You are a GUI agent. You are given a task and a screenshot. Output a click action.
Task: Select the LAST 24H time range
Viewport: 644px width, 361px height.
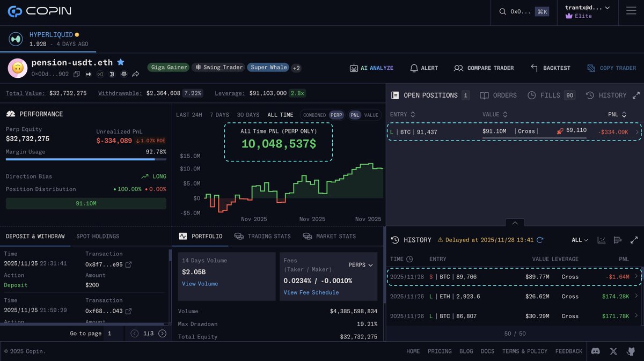(189, 115)
